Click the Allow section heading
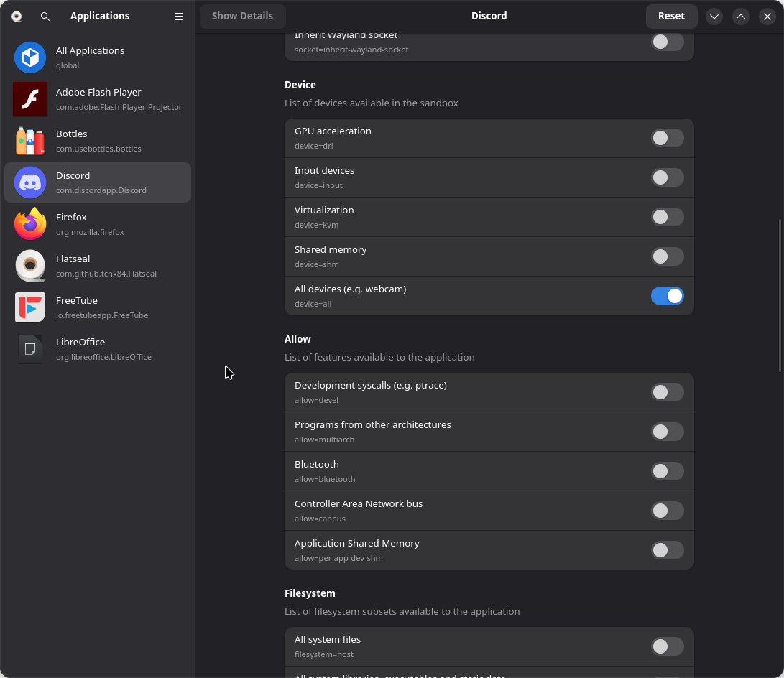The image size is (784, 678). (x=298, y=339)
